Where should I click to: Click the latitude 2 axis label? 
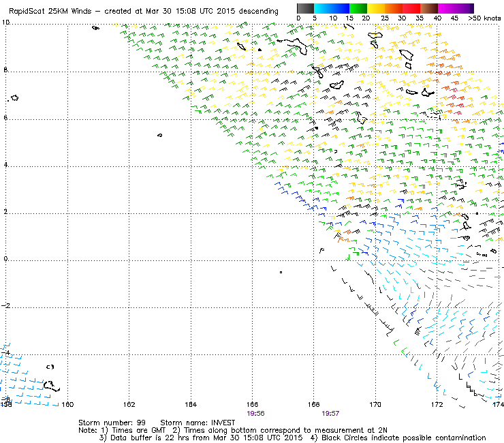click(5, 212)
